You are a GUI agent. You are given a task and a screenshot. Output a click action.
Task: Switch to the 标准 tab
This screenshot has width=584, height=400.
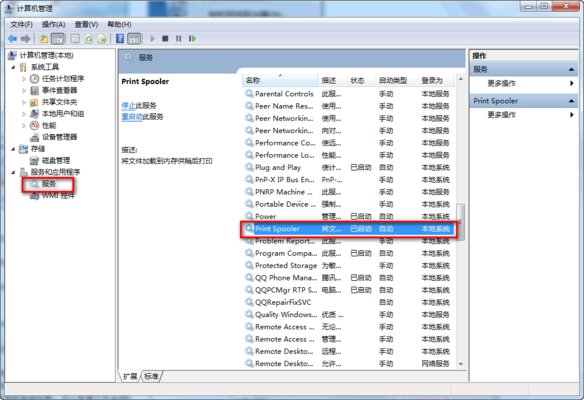click(x=151, y=377)
